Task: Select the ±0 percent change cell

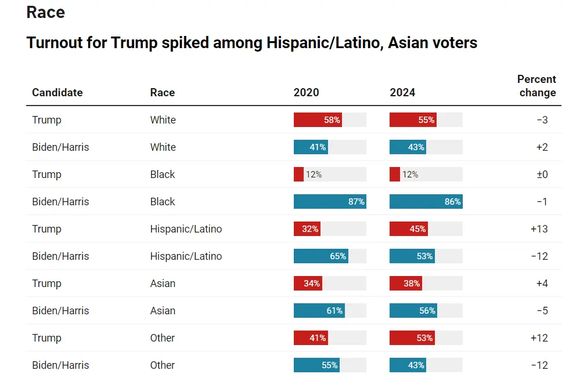Action: (541, 175)
